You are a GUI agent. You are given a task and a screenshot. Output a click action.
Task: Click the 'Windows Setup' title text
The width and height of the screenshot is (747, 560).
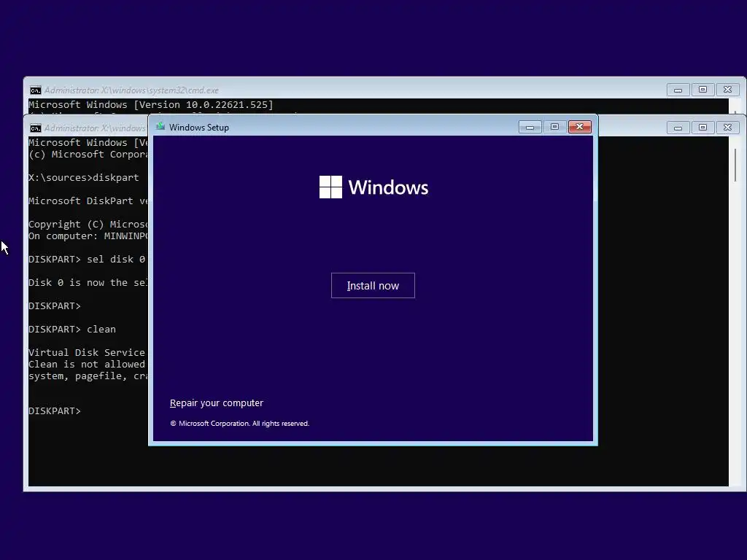pos(198,127)
